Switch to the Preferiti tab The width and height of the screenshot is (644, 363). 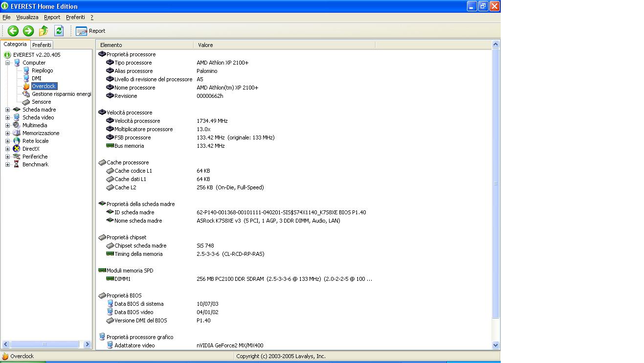(x=42, y=45)
